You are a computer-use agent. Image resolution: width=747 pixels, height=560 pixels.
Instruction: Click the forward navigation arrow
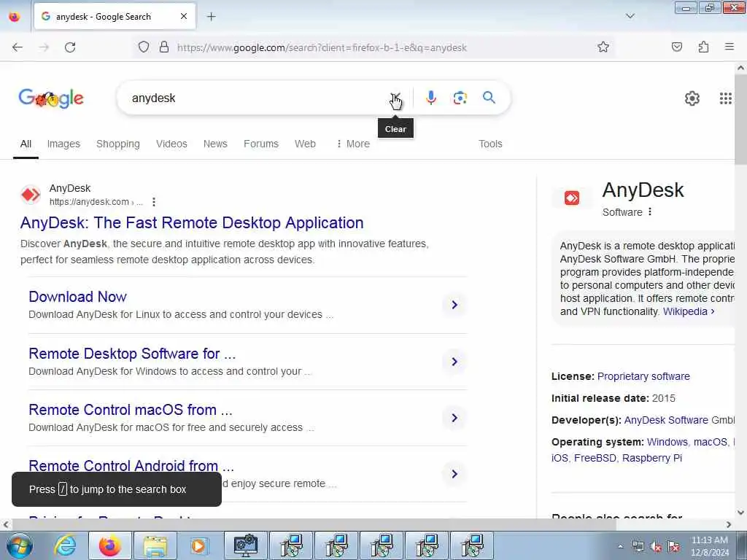click(44, 47)
